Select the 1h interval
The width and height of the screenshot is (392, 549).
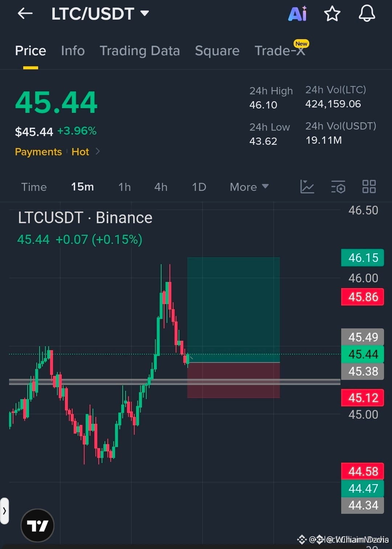(124, 187)
